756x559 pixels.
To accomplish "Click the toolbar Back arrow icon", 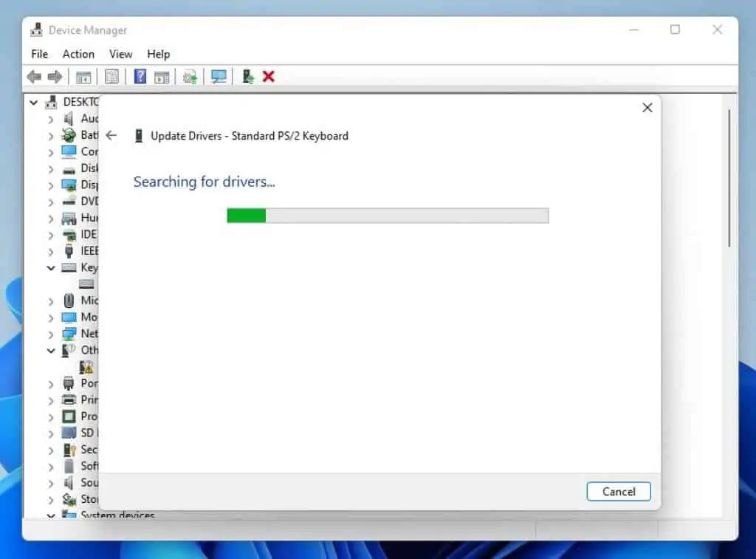I will click(x=34, y=77).
